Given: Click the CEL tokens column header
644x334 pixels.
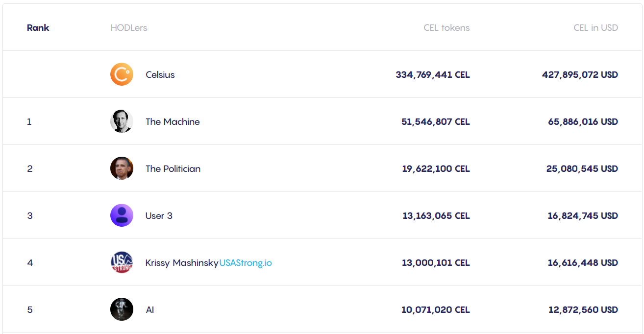Looking at the screenshot, I should pyautogui.click(x=446, y=27).
